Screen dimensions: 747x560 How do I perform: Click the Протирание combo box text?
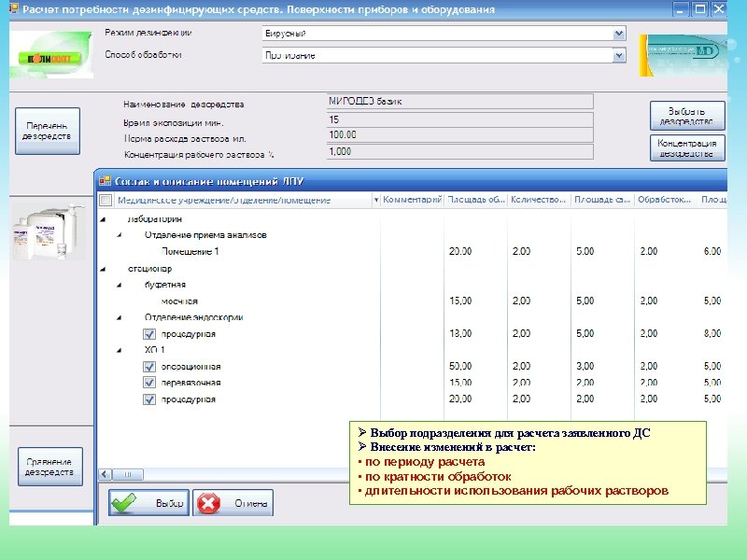tap(290, 56)
